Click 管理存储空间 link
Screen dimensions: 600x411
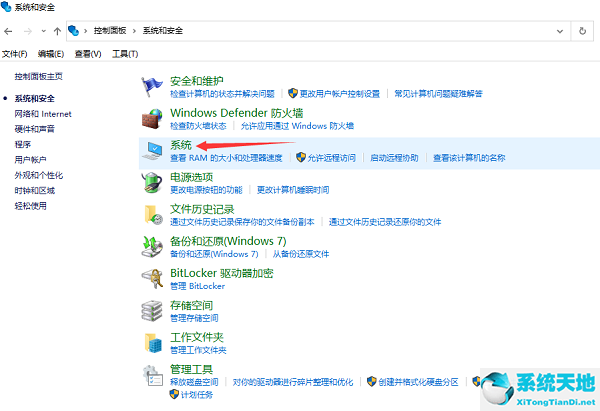coord(194,318)
